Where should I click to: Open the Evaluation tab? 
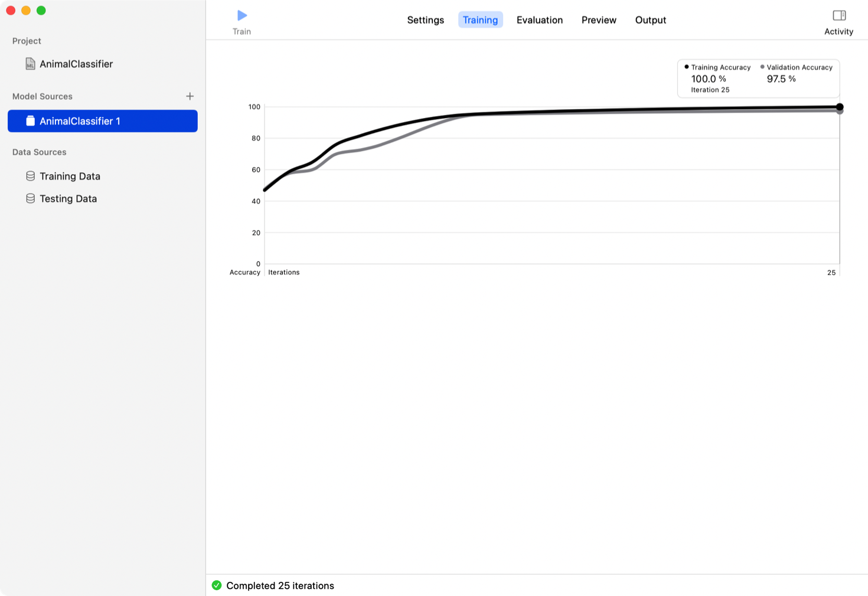pos(539,20)
